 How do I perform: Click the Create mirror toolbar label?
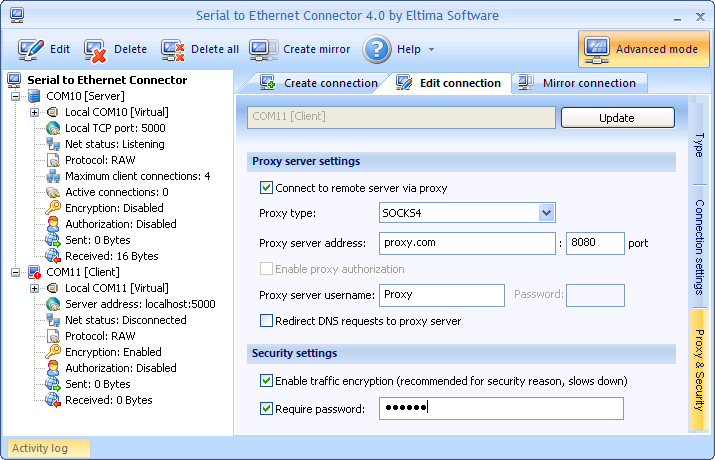tap(316, 49)
